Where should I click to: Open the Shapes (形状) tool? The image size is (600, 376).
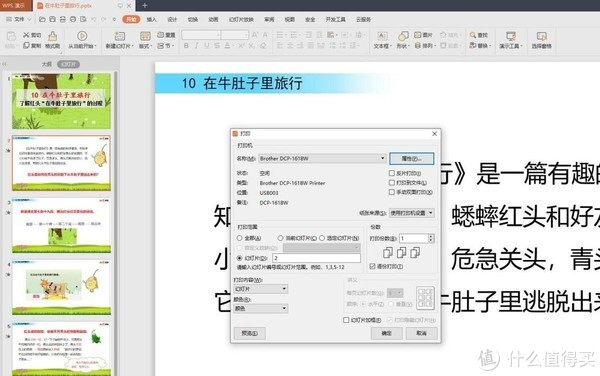(403, 40)
